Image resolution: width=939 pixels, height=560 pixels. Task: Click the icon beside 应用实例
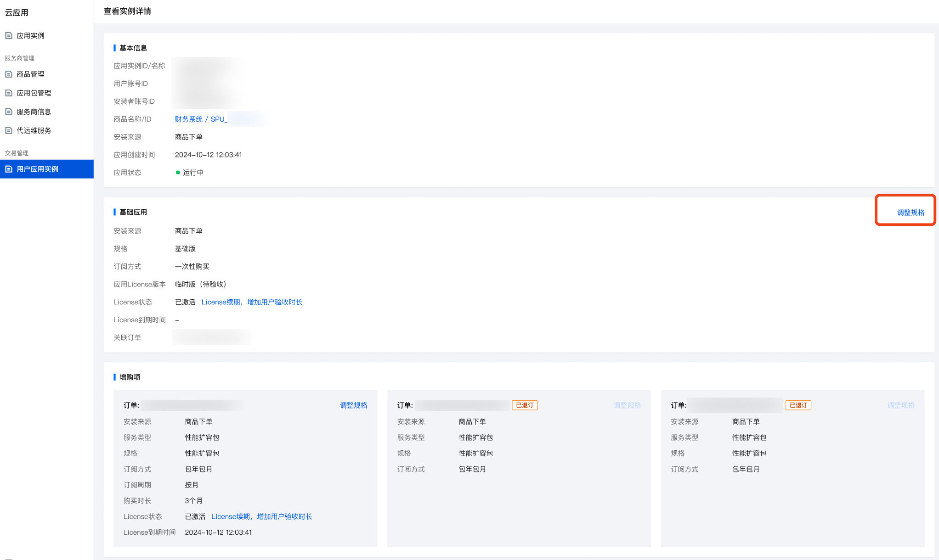9,35
